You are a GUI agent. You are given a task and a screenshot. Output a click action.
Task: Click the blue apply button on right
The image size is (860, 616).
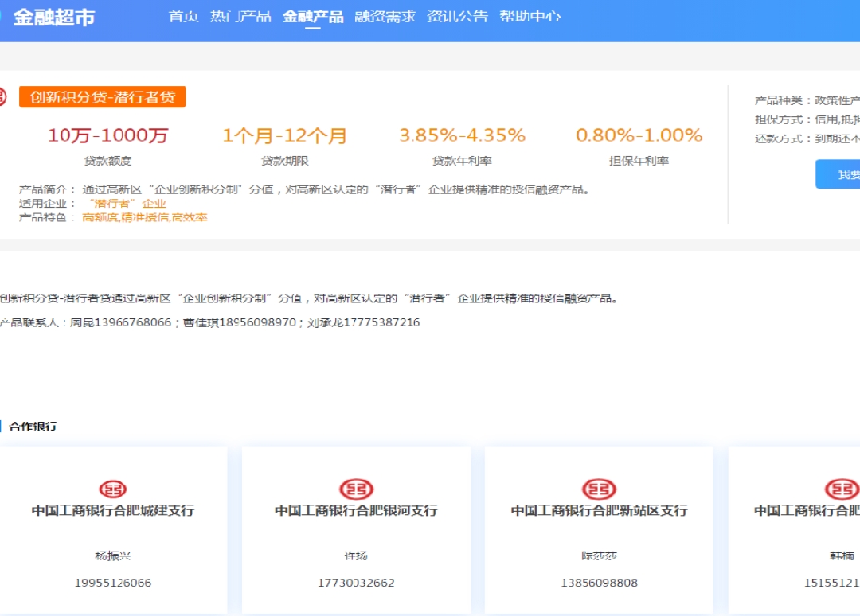click(x=838, y=174)
